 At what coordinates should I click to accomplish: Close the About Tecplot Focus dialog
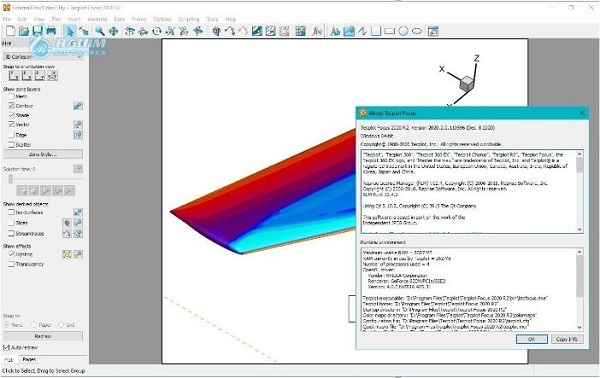point(582,113)
